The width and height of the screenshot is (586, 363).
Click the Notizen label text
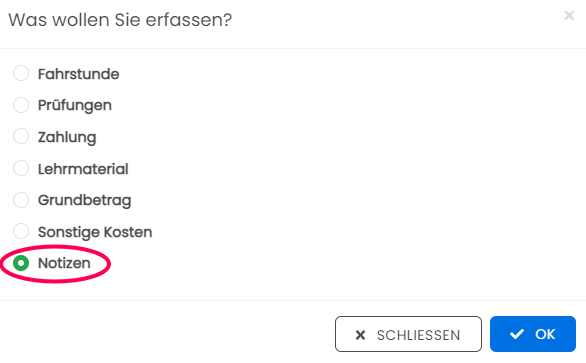coord(64,263)
